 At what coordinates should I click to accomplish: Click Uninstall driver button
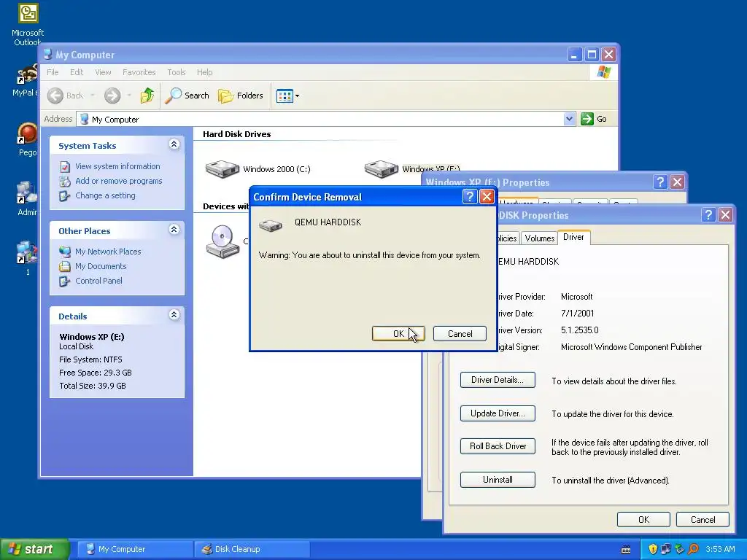click(498, 480)
